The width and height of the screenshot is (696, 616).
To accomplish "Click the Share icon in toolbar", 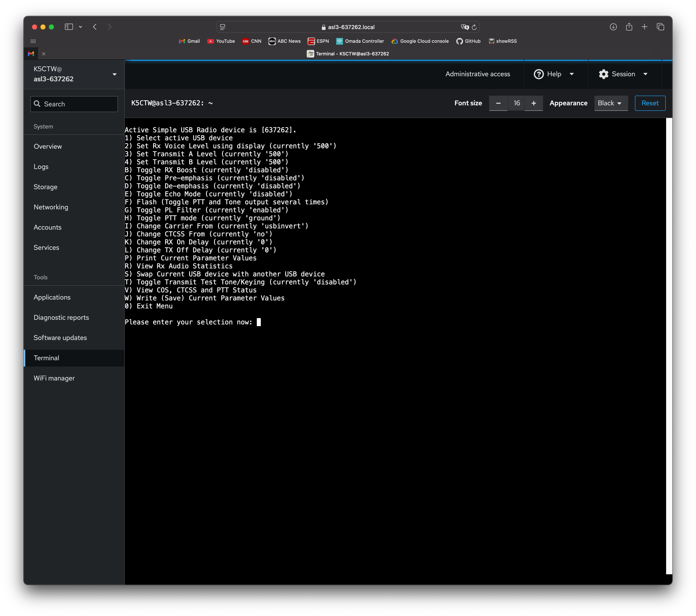I will pos(629,27).
